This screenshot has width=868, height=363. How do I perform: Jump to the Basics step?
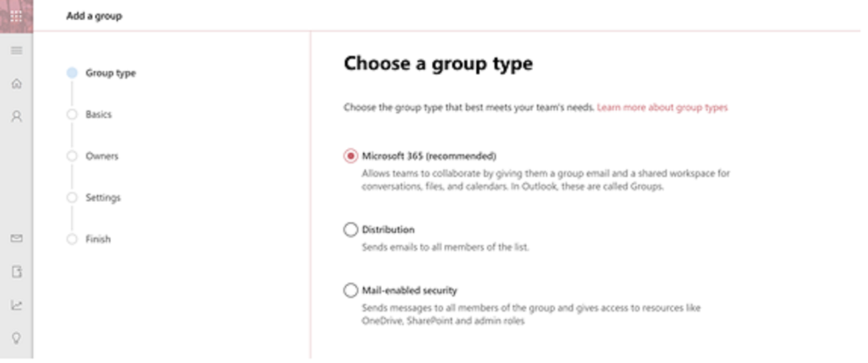[98, 114]
